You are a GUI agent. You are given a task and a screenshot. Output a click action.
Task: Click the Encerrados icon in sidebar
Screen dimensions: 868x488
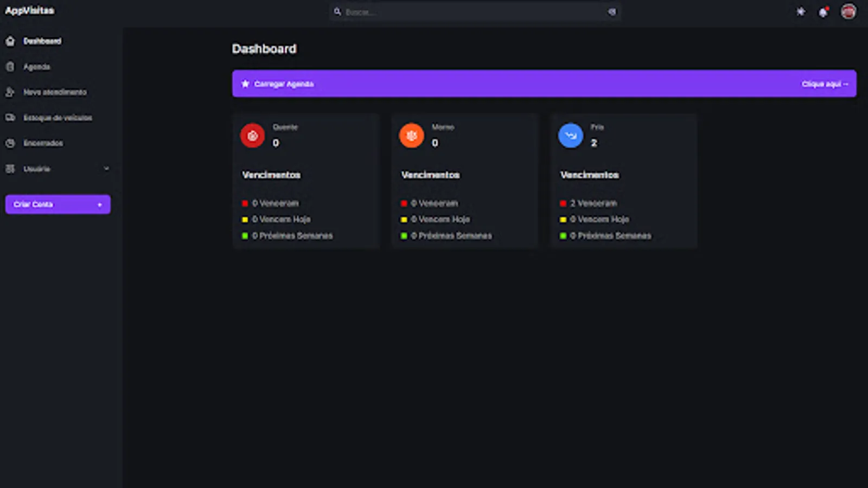pyautogui.click(x=10, y=143)
